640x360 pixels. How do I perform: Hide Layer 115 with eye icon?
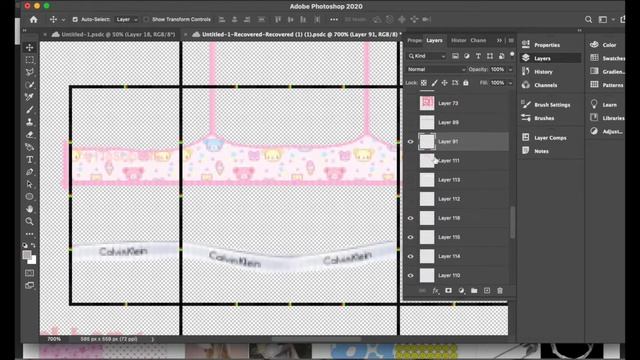point(411,237)
